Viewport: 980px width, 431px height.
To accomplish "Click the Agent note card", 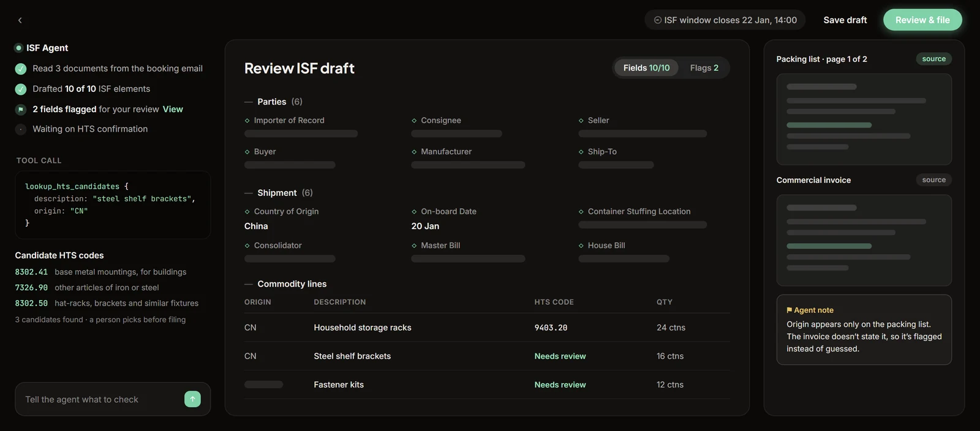I will coord(864,329).
